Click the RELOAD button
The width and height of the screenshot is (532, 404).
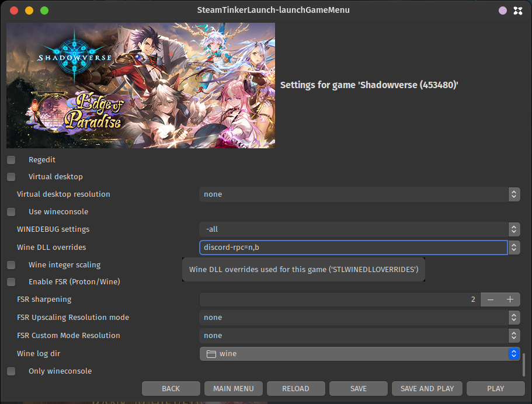(x=296, y=389)
